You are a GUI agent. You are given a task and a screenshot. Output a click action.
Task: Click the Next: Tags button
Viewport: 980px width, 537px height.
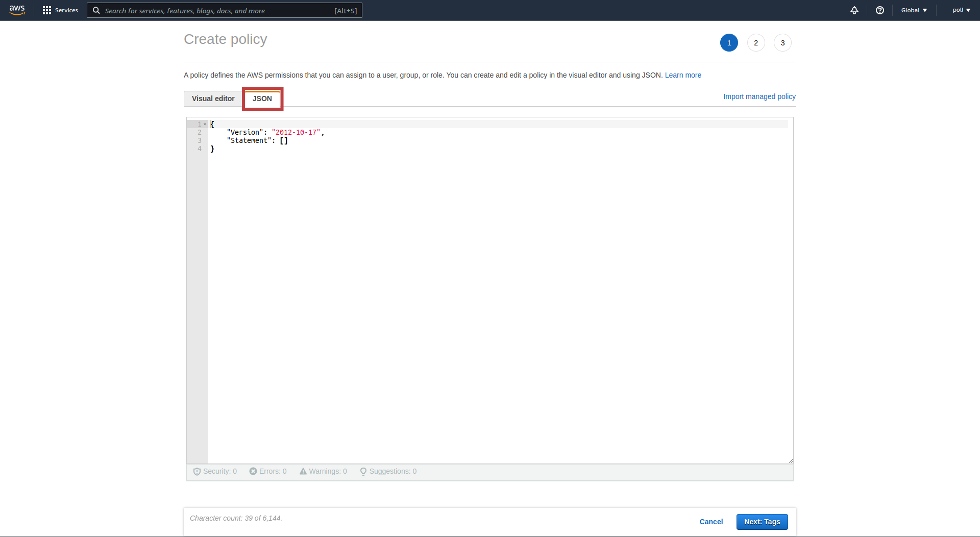pos(762,522)
